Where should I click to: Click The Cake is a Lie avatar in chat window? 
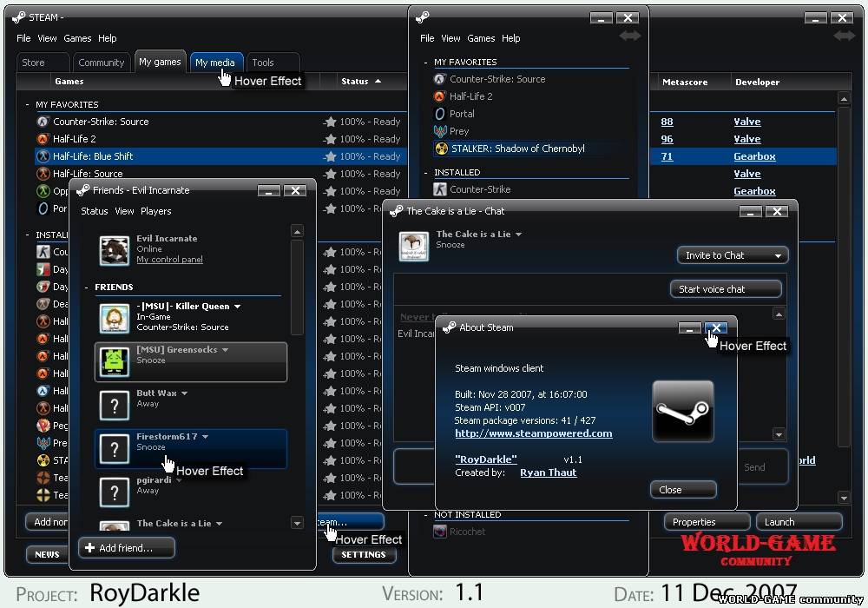(x=414, y=247)
